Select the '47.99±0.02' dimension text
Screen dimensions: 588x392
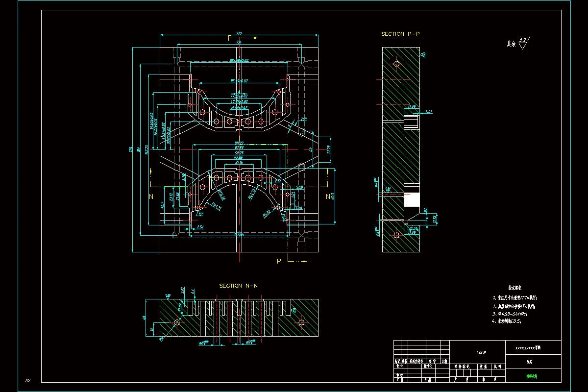(x=239, y=101)
